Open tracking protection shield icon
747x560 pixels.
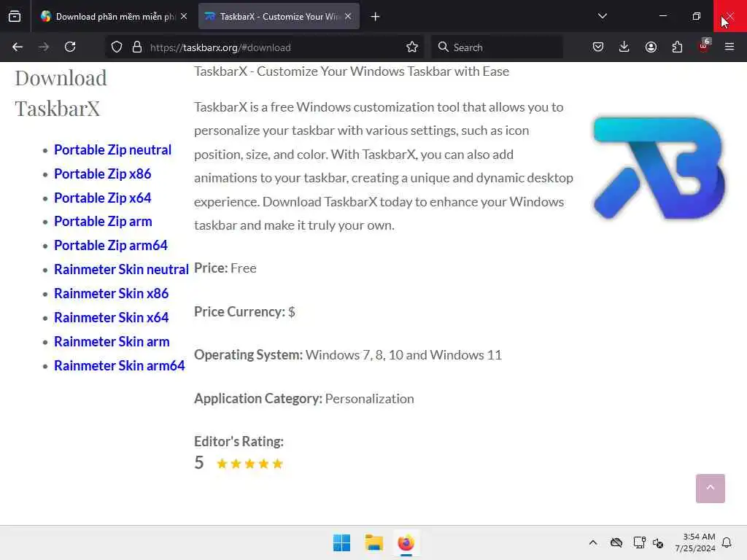click(x=117, y=47)
